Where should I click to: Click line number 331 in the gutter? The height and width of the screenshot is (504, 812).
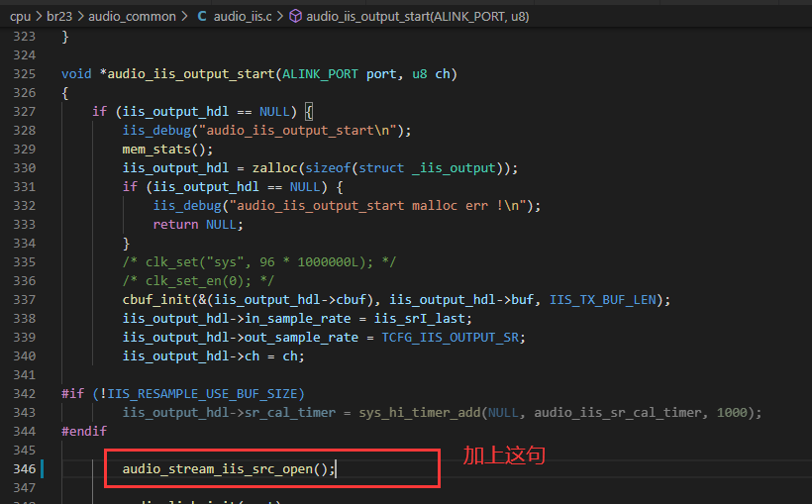(x=25, y=187)
